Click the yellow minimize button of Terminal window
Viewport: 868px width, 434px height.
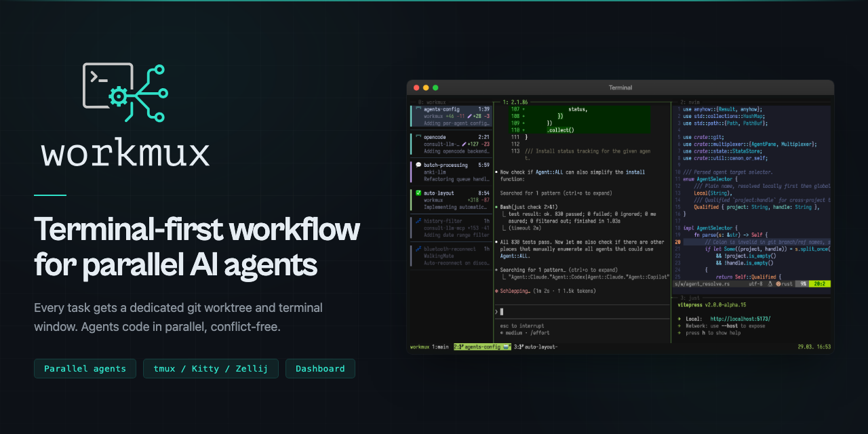pos(426,87)
